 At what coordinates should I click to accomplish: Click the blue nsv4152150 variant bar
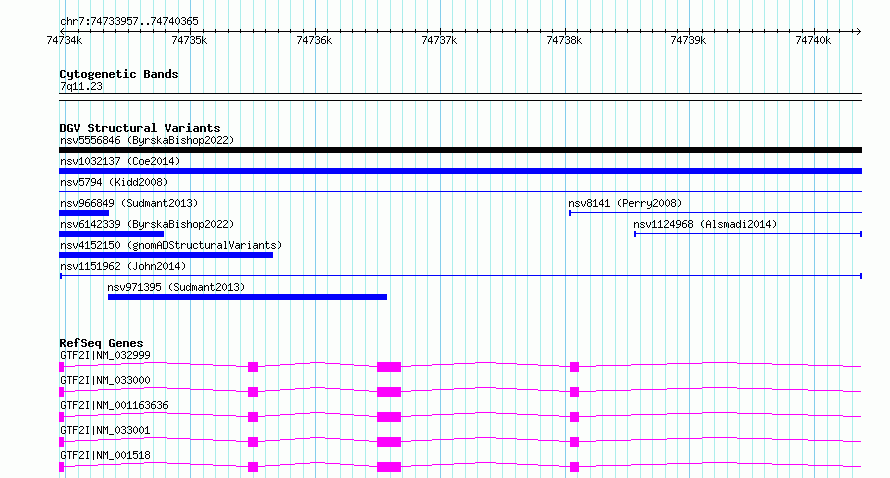pyautogui.click(x=166, y=255)
